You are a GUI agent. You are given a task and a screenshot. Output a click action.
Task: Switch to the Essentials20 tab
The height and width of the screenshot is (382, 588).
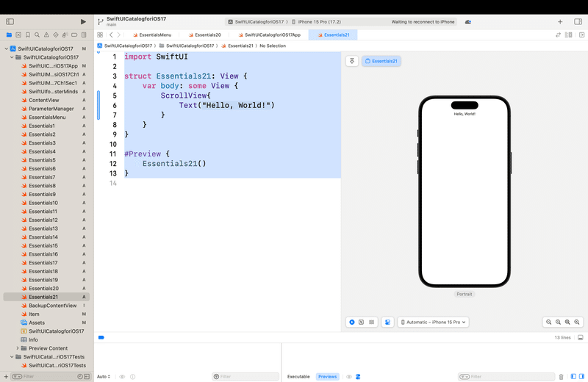pos(205,35)
